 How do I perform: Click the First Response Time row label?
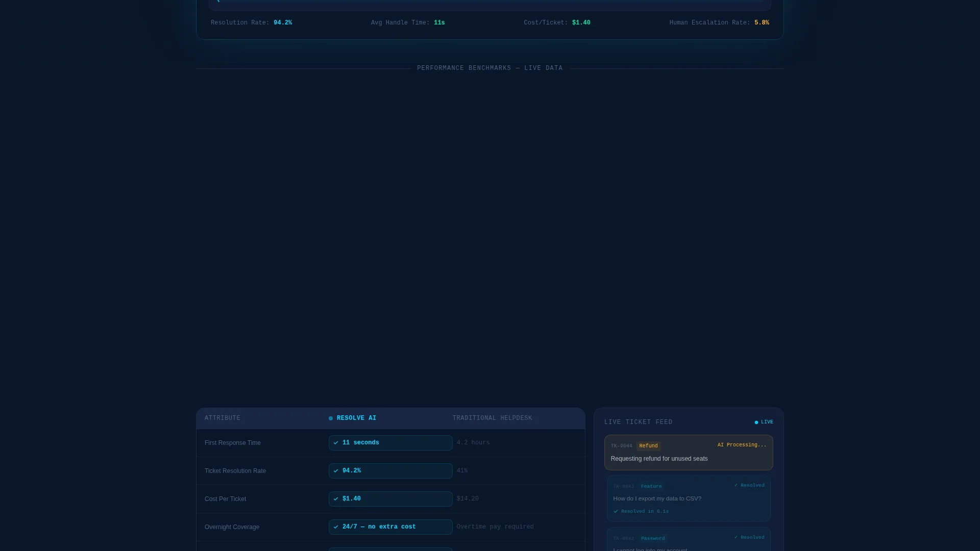click(x=233, y=443)
